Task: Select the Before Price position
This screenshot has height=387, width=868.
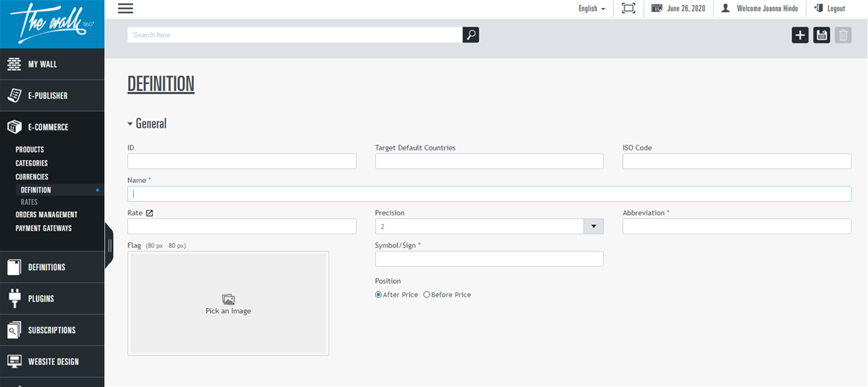Action: pyautogui.click(x=427, y=294)
